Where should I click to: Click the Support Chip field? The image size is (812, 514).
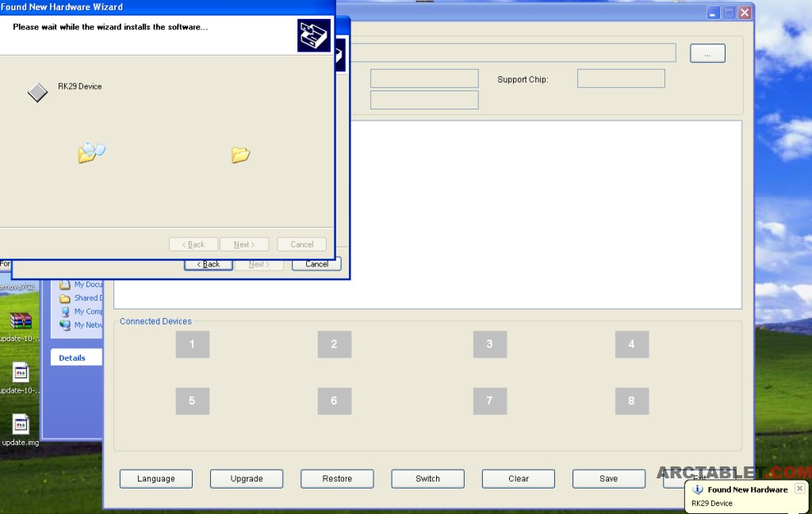pyautogui.click(x=621, y=79)
